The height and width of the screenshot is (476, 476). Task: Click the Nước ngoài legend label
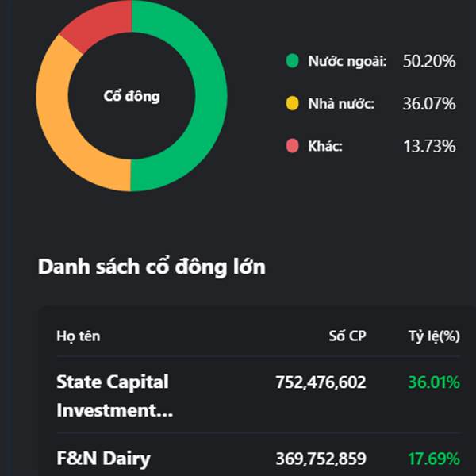tap(347, 61)
